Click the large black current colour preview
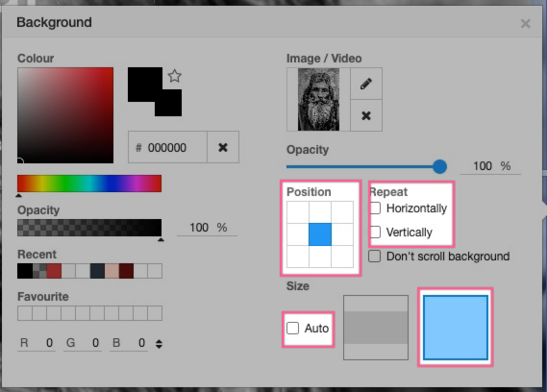Viewport: 547px width, 392px height. point(145,85)
